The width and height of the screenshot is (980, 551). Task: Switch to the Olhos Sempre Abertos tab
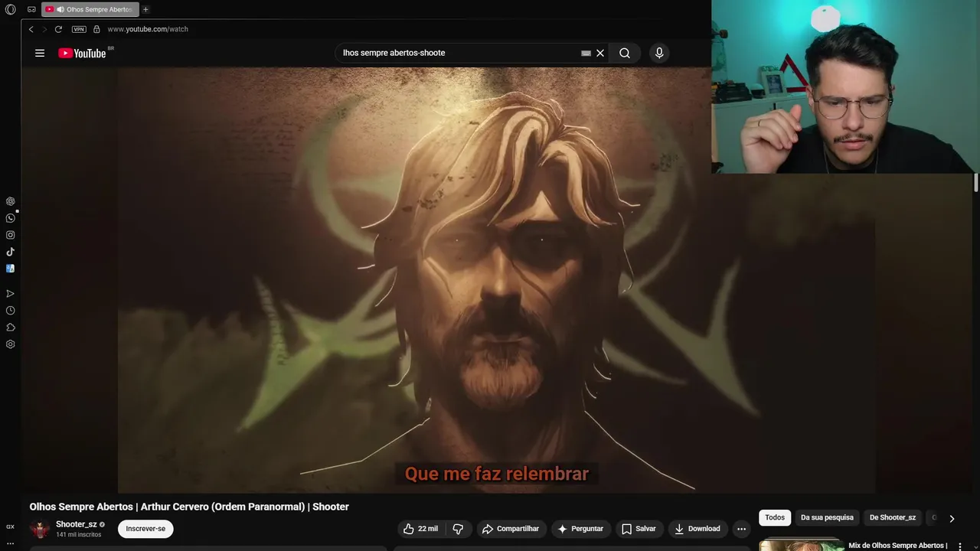pos(90,9)
